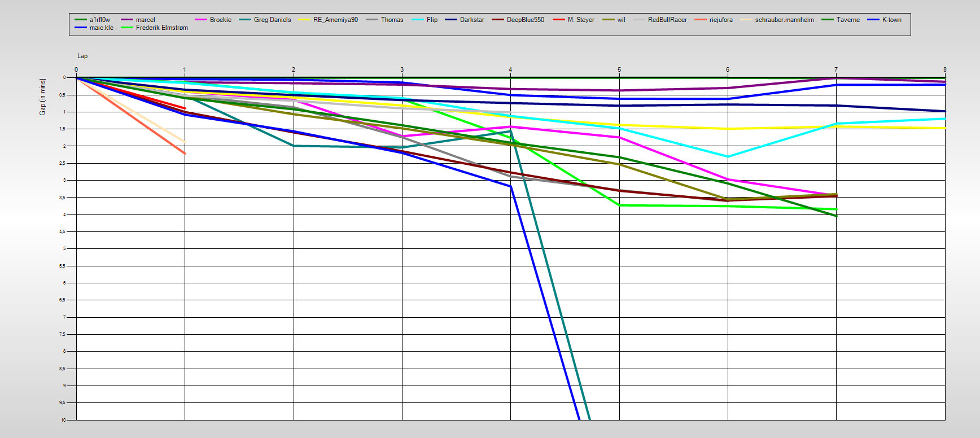Click the a1rfl0w legend label
The height and width of the screenshot is (438, 980).
click(100, 20)
